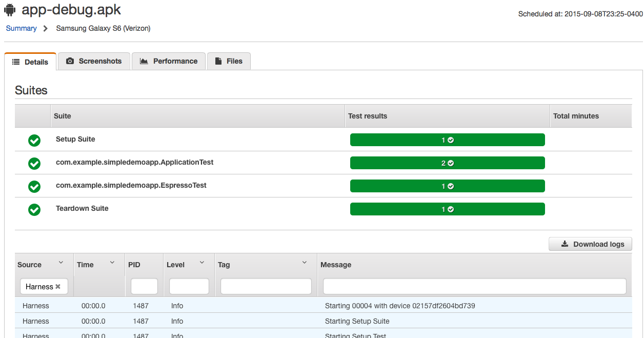Click the green checkmark icon for ApplicationTest suite
The height and width of the screenshot is (338, 644).
[x=34, y=163]
